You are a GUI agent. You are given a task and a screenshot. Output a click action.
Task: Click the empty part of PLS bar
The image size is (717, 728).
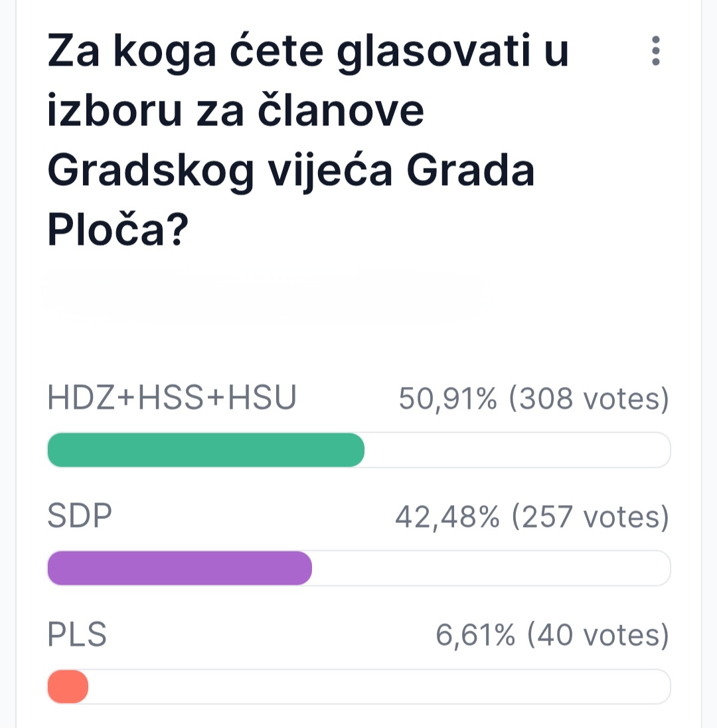click(x=379, y=687)
